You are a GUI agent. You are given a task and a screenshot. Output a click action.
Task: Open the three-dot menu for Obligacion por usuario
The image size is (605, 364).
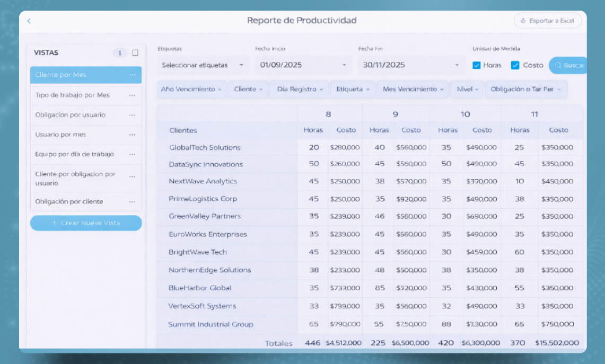(x=133, y=115)
